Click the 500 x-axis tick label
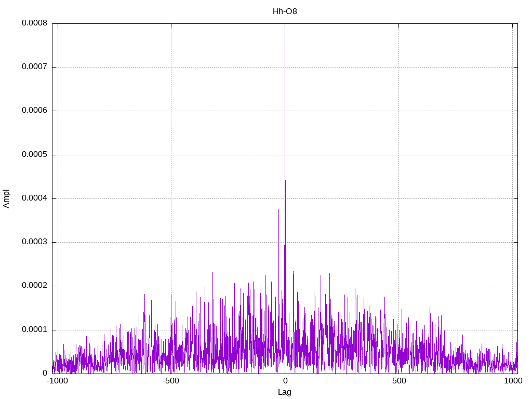This screenshot has width=532, height=399. [398, 381]
